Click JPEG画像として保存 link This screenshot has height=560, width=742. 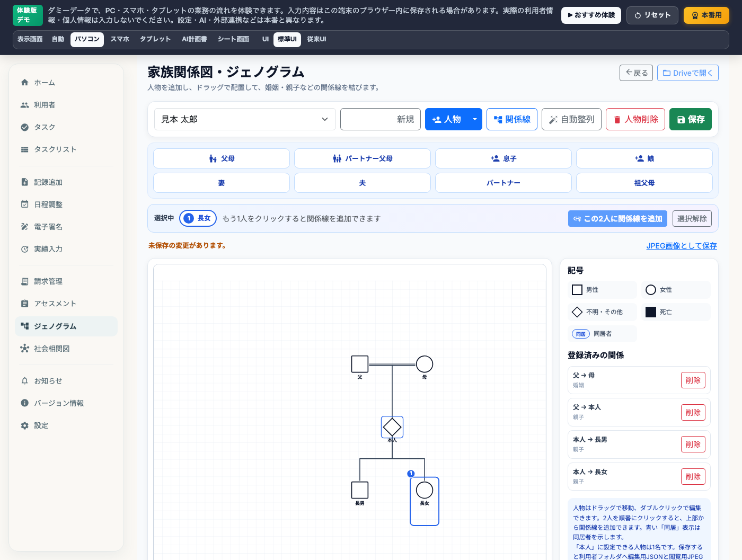tap(682, 246)
